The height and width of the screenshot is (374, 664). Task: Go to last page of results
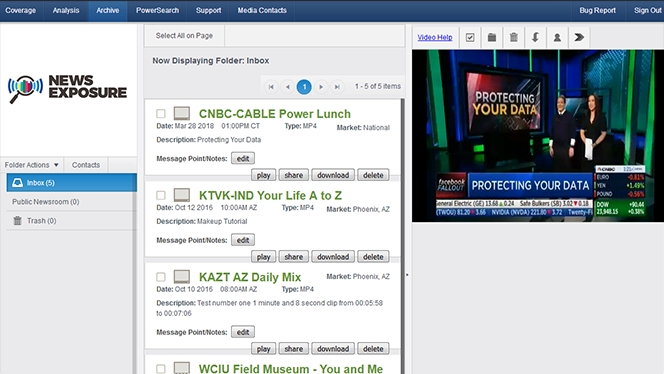[337, 87]
